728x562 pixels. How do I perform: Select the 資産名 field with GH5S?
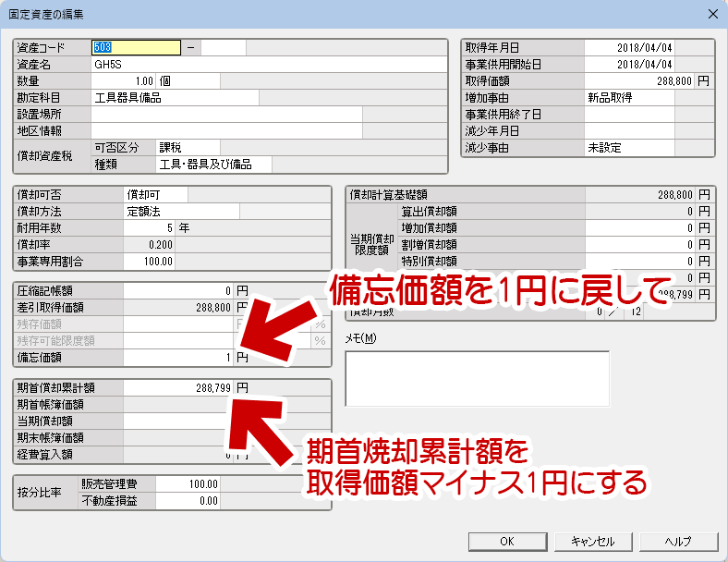[269, 65]
